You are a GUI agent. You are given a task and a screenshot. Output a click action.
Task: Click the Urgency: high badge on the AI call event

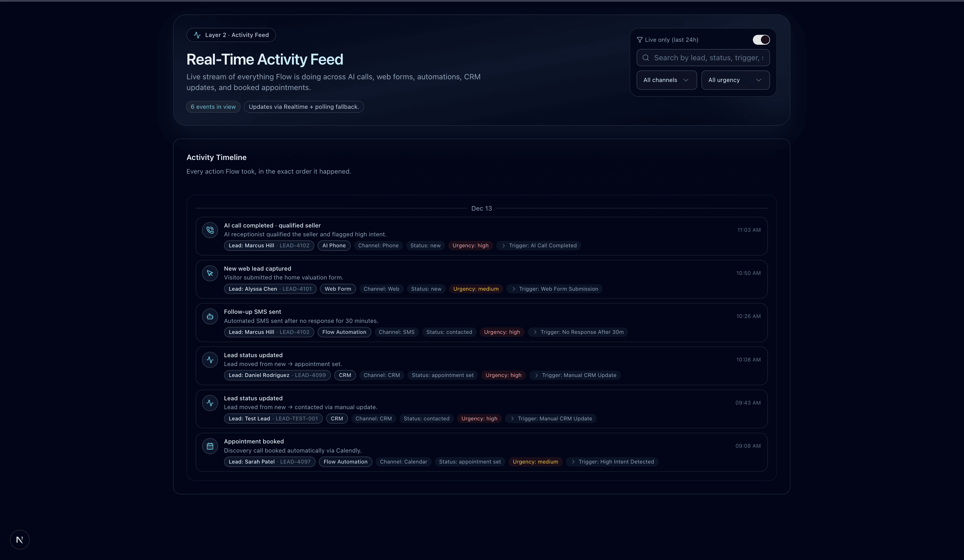(470, 245)
